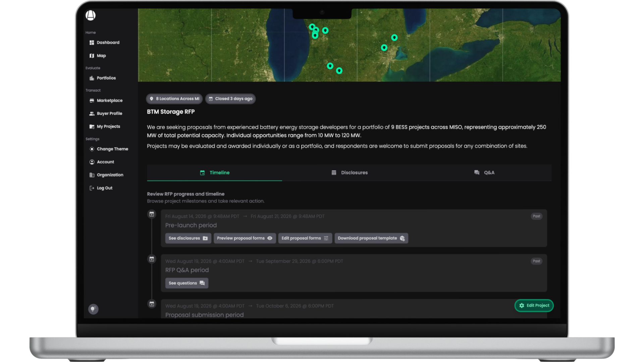Open the Map view from the sidebar

[98, 56]
